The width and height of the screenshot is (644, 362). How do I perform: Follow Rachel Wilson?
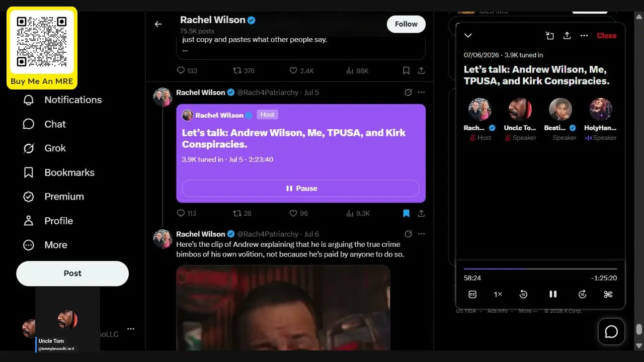[x=406, y=24]
